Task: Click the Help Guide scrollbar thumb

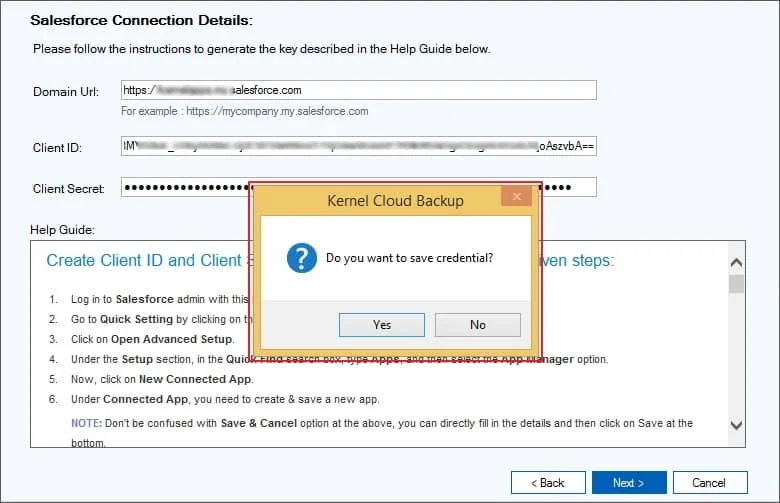Action: tap(736, 284)
